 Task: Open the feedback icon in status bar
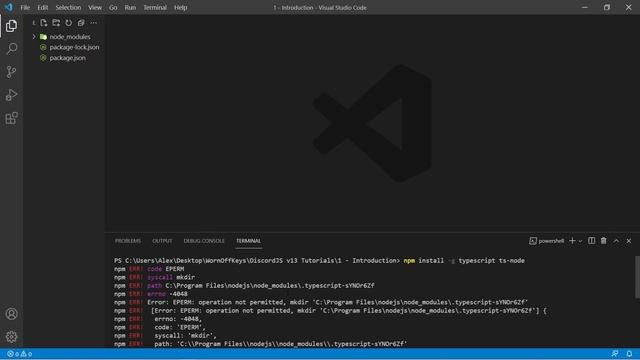point(615,354)
